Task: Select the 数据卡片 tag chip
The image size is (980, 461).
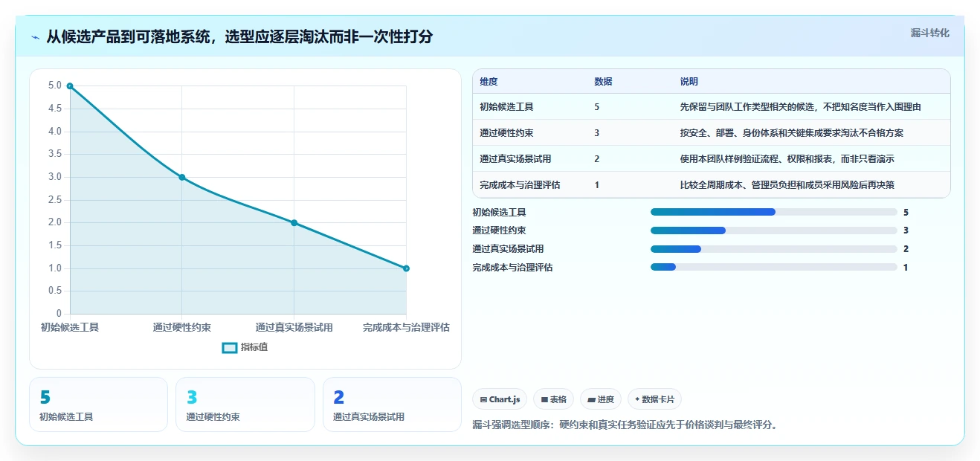Action: click(x=654, y=399)
